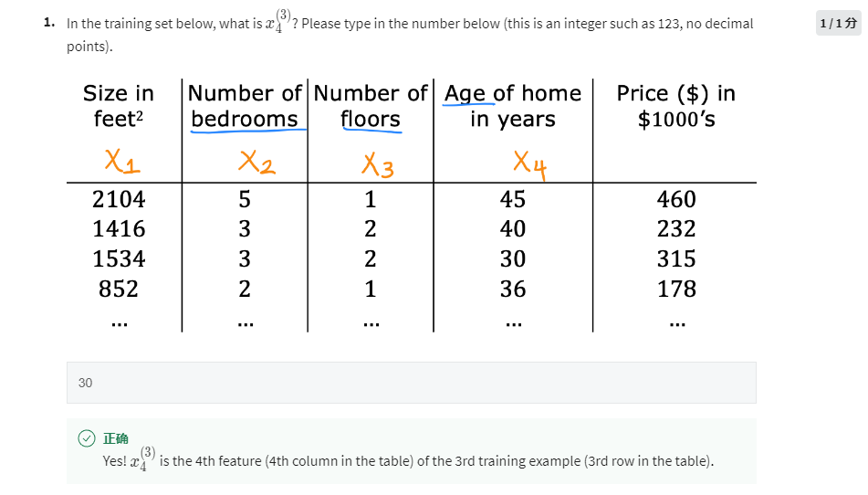The height and width of the screenshot is (495, 868).
Task: Click the handwritten X3 label
Action: coord(377,164)
